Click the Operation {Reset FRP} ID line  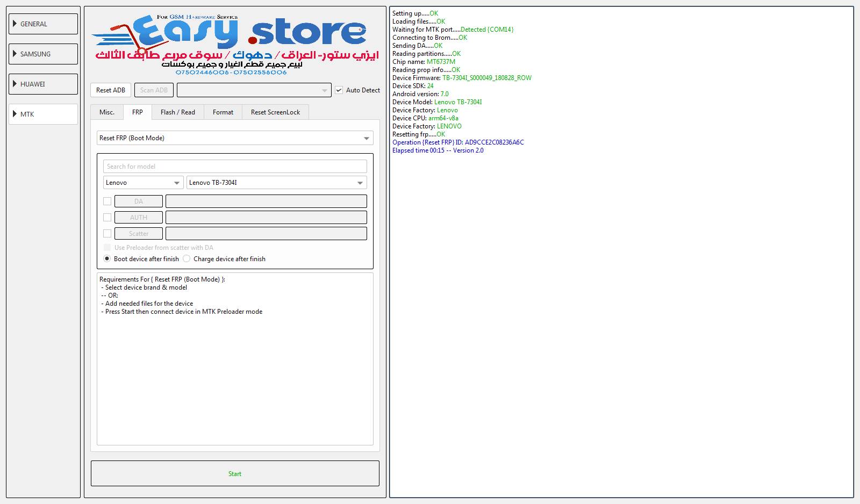tap(458, 142)
